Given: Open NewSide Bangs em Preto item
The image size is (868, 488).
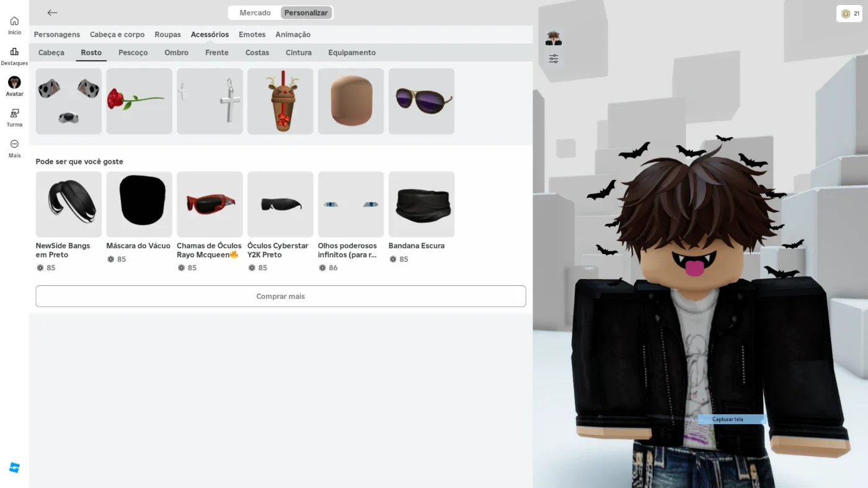Looking at the screenshot, I should (x=69, y=222).
